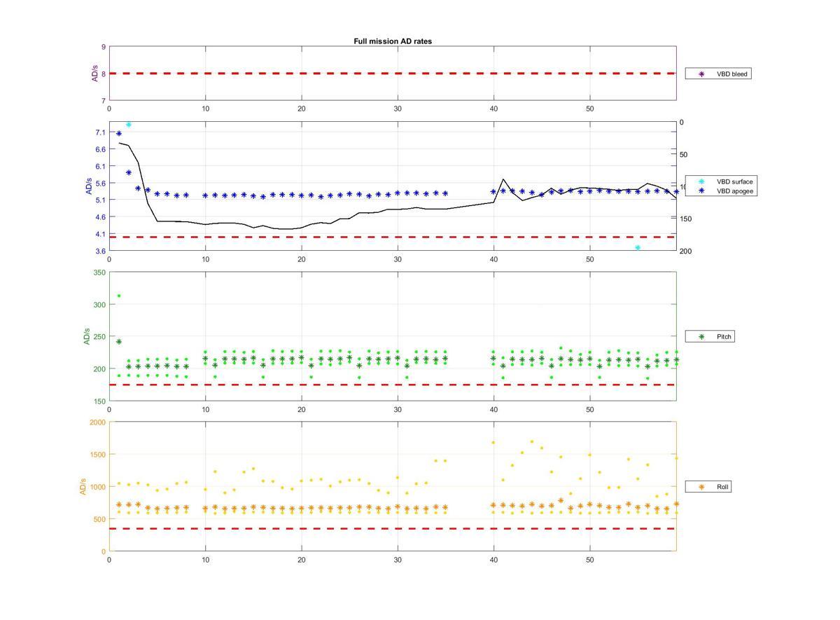Select the VBD surface legend entry
This screenshot has width=840, height=620.
(x=722, y=181)
